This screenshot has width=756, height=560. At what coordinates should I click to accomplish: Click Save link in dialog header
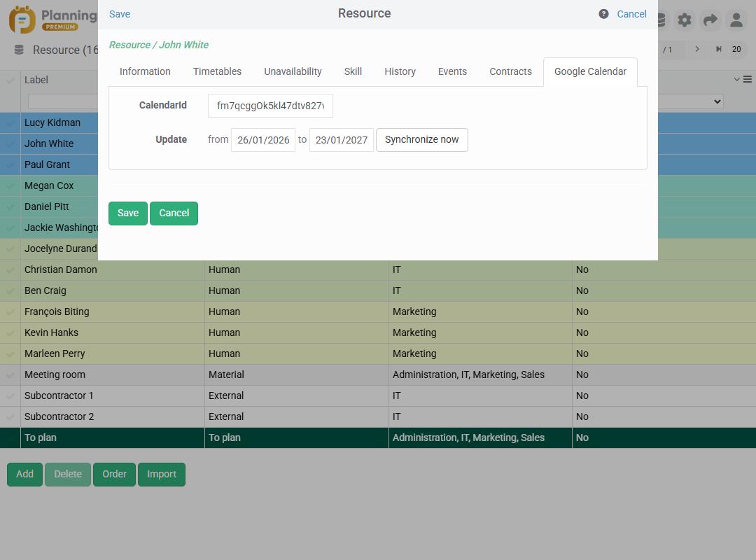(120, 14)
